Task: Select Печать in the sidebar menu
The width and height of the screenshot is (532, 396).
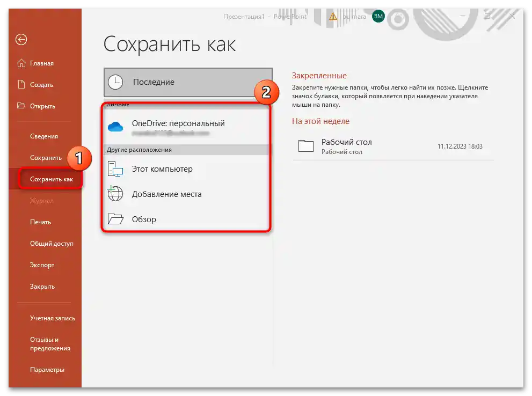Action: pos(40,222)
